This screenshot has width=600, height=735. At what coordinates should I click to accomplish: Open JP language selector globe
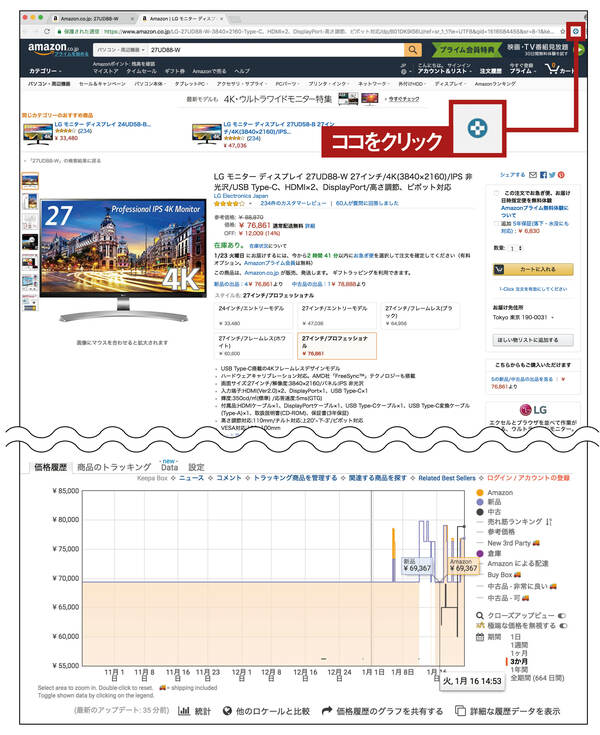tap(405, 71)
